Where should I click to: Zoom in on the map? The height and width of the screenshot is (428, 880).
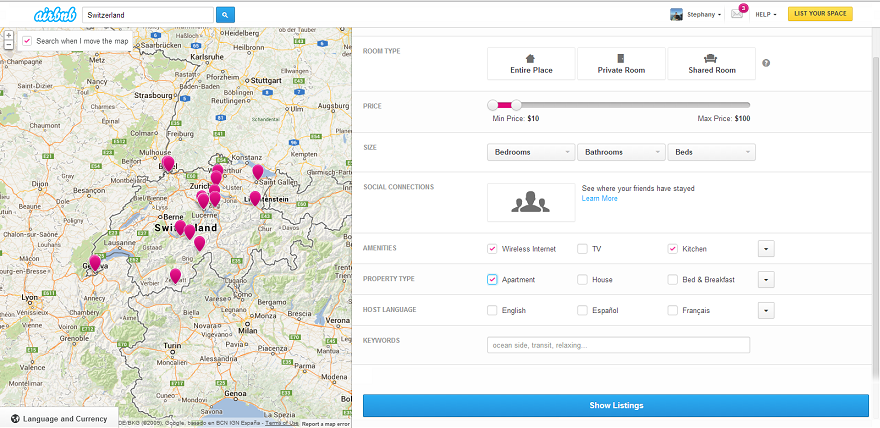pyautogui.click(x=8, y=35)
